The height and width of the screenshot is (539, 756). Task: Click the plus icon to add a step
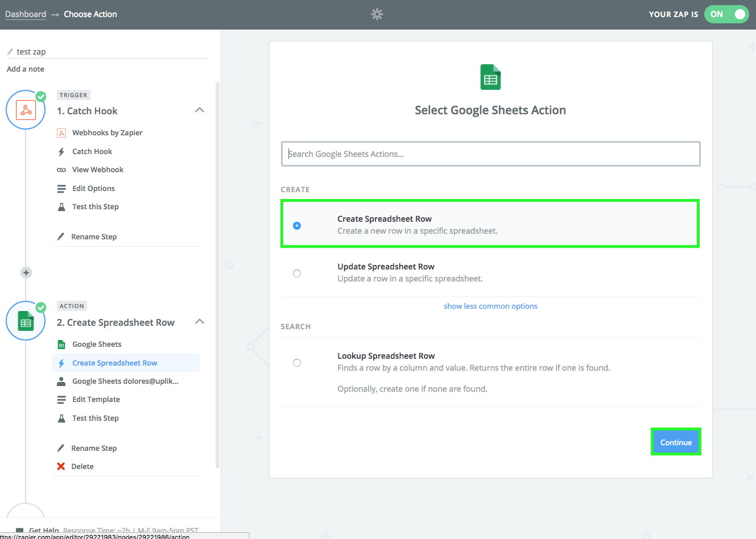click(26, 273)
